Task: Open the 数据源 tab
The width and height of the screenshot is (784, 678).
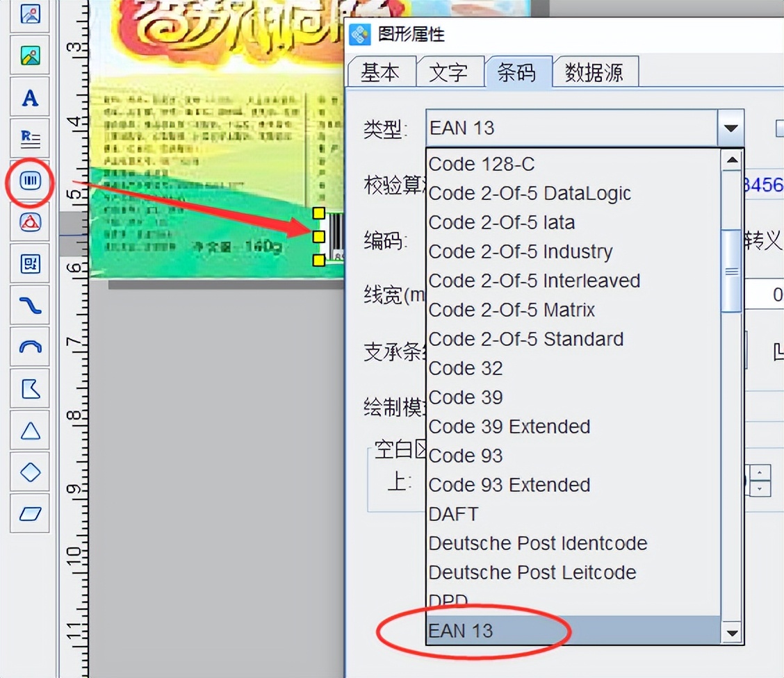Action: [x=595, y=72]
